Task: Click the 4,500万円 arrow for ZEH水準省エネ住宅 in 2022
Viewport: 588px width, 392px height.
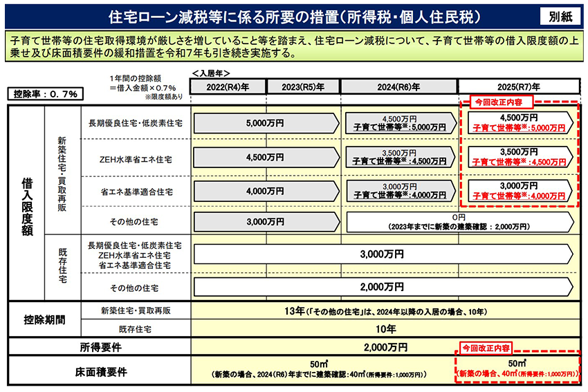Action: [265, 158]
